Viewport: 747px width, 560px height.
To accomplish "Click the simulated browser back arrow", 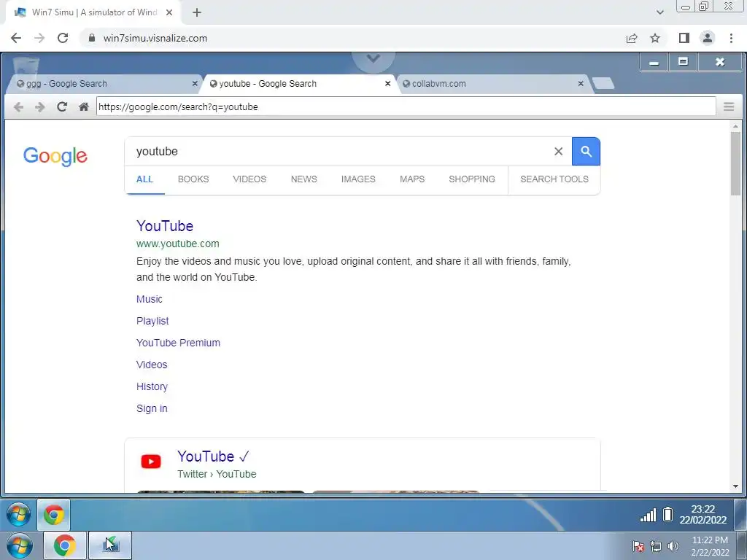I will [18, 106].
